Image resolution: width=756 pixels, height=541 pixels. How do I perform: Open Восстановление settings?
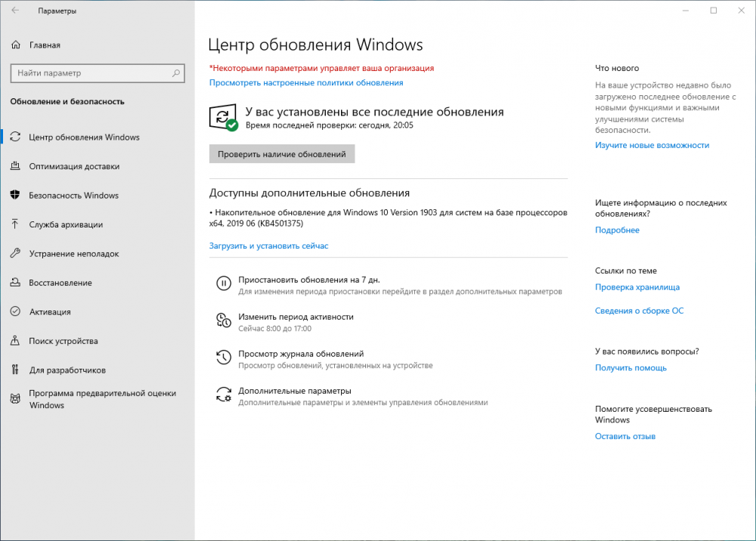pyautogui.click(x=60, y=283)
